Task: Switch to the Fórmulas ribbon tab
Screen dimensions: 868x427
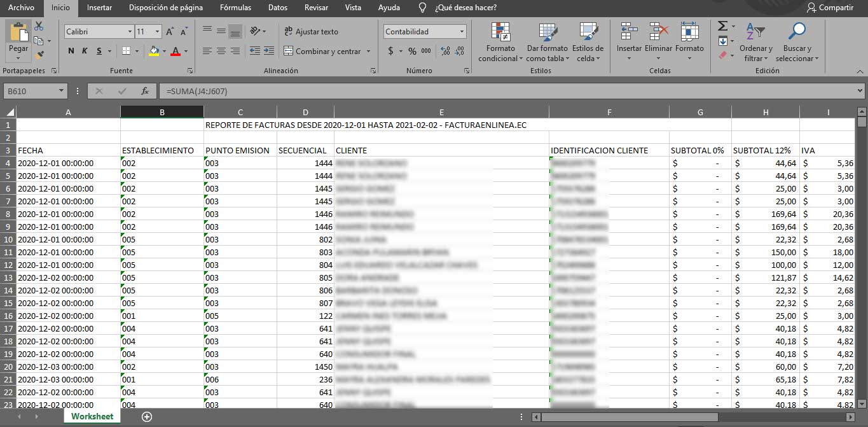Action: point(235,8)
